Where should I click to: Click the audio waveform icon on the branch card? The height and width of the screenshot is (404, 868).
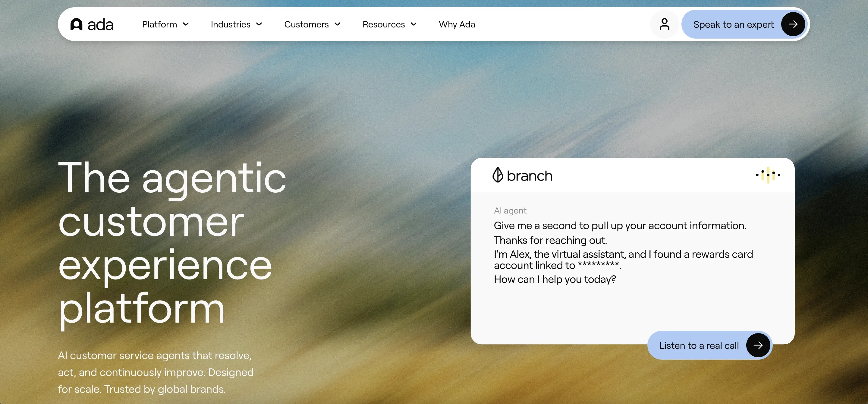click(x=768, y=175)
